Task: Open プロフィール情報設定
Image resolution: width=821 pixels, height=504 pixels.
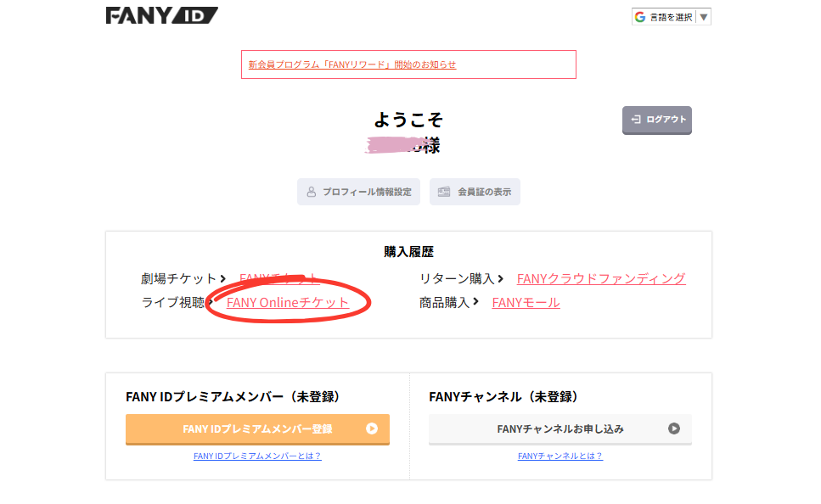Action: 358,192
